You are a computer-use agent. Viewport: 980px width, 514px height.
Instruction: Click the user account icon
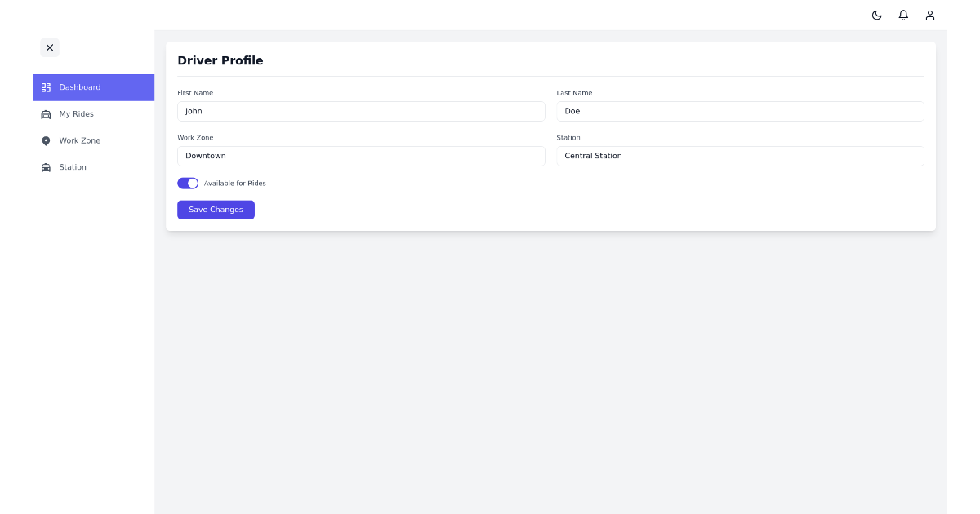pyautogui.click(x=930, y=16)
